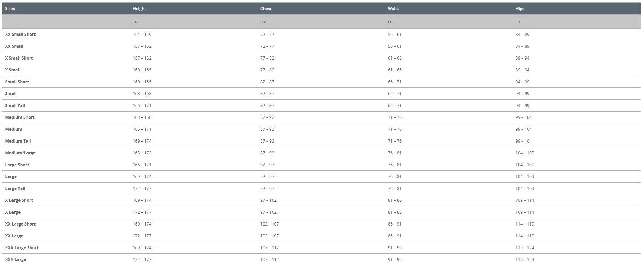
Task: Click the chest value in X Large row
Action: click(268, 212)
